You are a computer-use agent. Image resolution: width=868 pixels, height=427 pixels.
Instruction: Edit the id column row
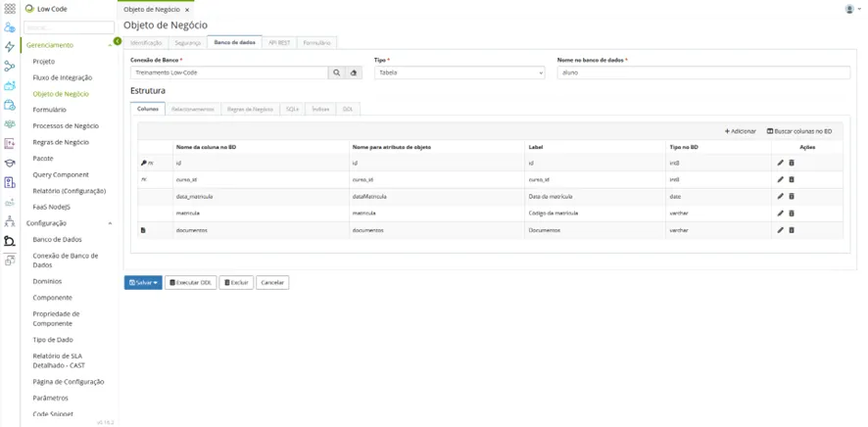(781, 163)
